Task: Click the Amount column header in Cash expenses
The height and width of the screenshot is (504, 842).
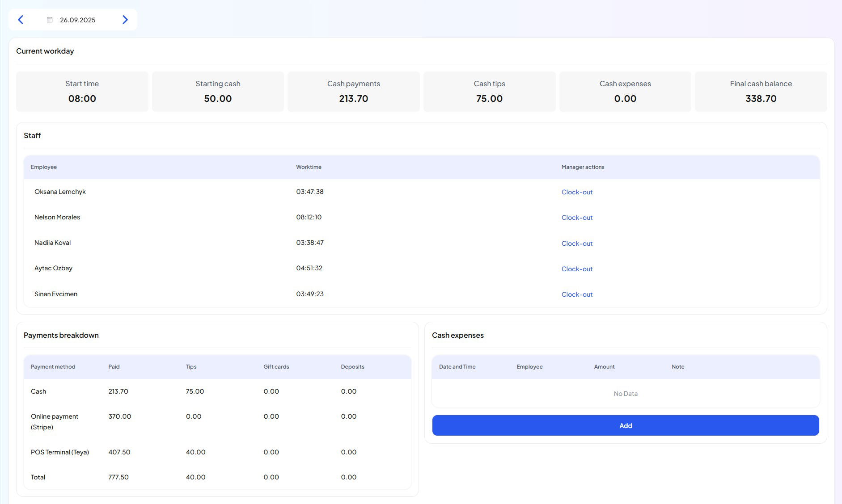Action: pos(604,367)
